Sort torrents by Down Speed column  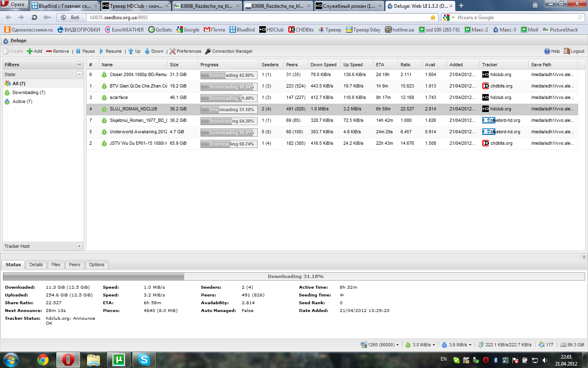(x=324, y=65)
